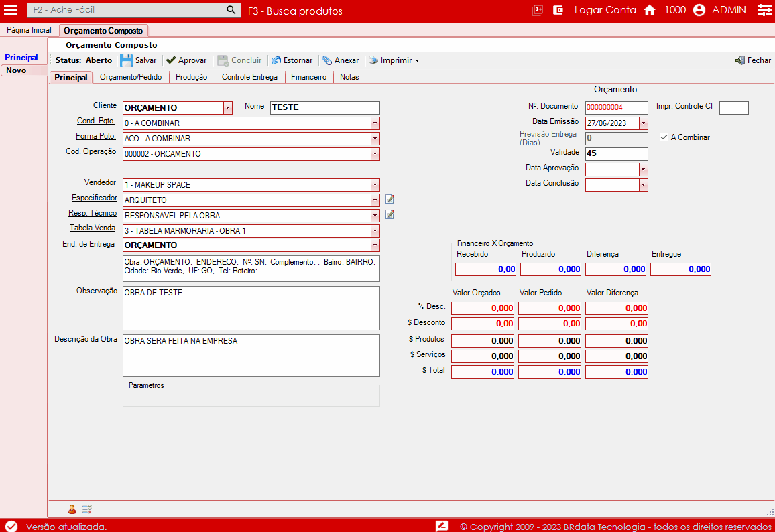Image resolution: width=775 pixels, height=532 pixels.
Task: Expand the Cond. Pgto. dropdown
Action: tap(375, 123)
